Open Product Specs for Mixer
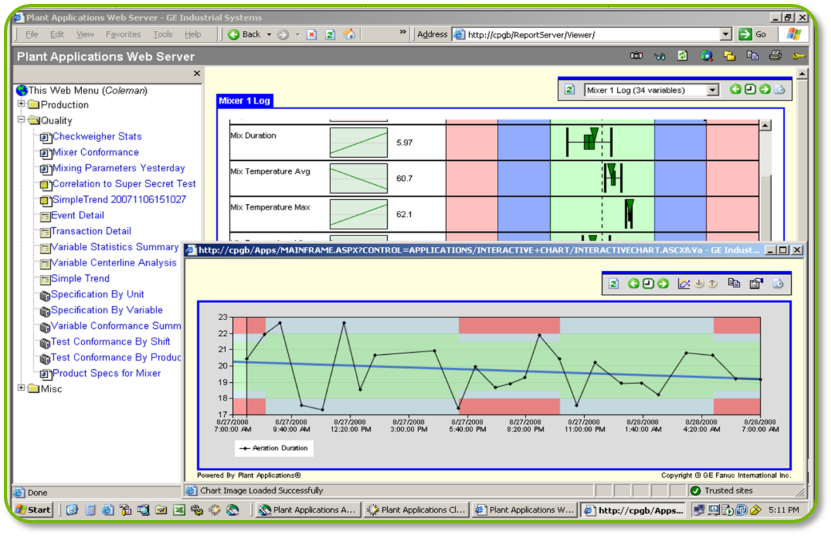 [x=107, y=373]
